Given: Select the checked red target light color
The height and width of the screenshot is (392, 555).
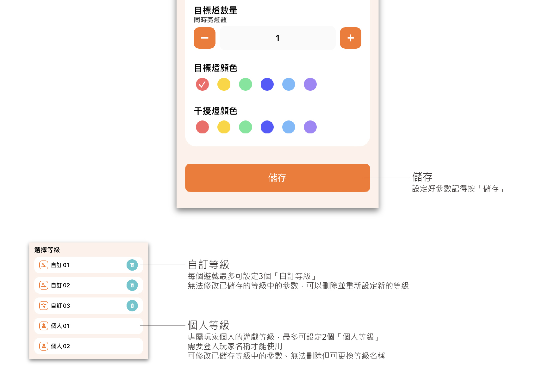Looking at the screenshot, I should (203, 84).
